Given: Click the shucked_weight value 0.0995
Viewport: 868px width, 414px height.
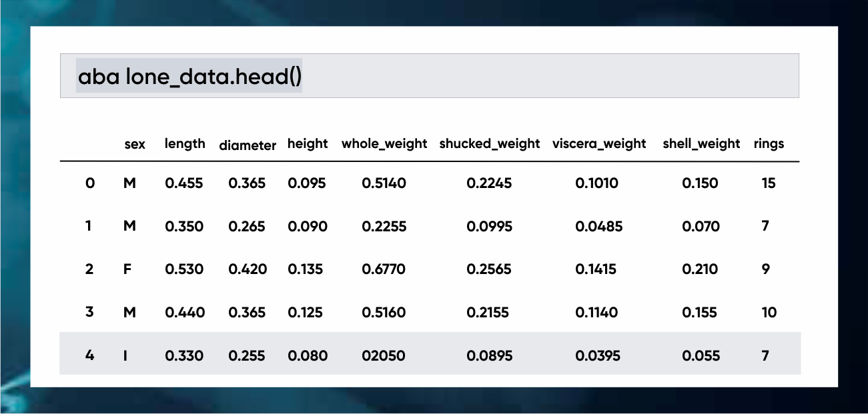Looking at the screenshot, I should [490, 226].
